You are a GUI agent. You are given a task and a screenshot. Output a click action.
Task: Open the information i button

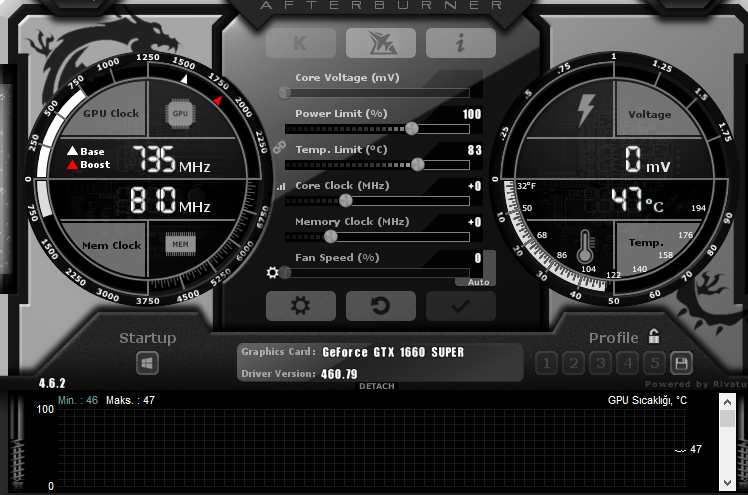(460, 43)
